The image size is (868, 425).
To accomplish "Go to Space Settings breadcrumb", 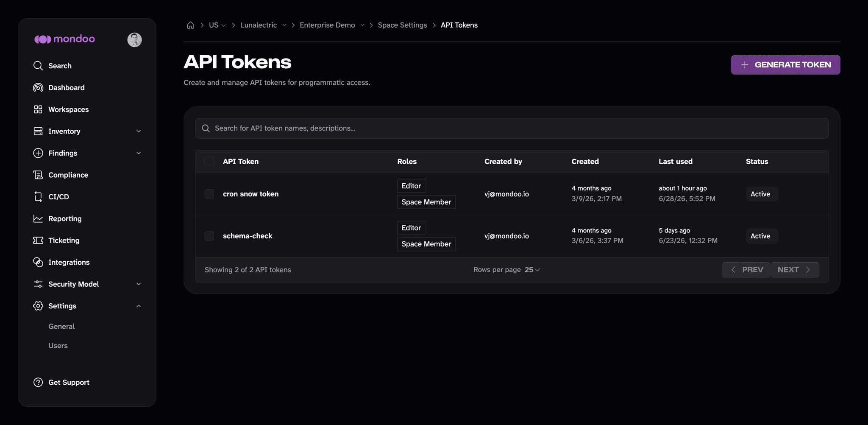I will 402,25.
